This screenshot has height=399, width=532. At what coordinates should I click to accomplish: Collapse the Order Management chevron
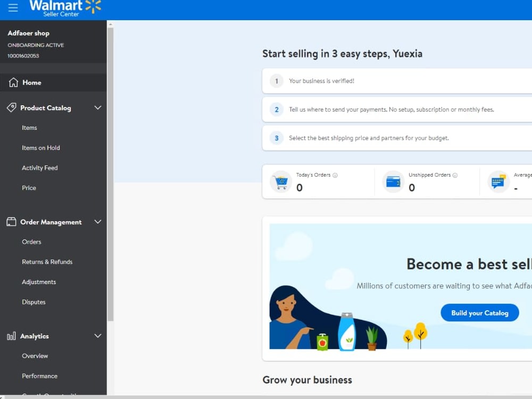click(98, 221)
